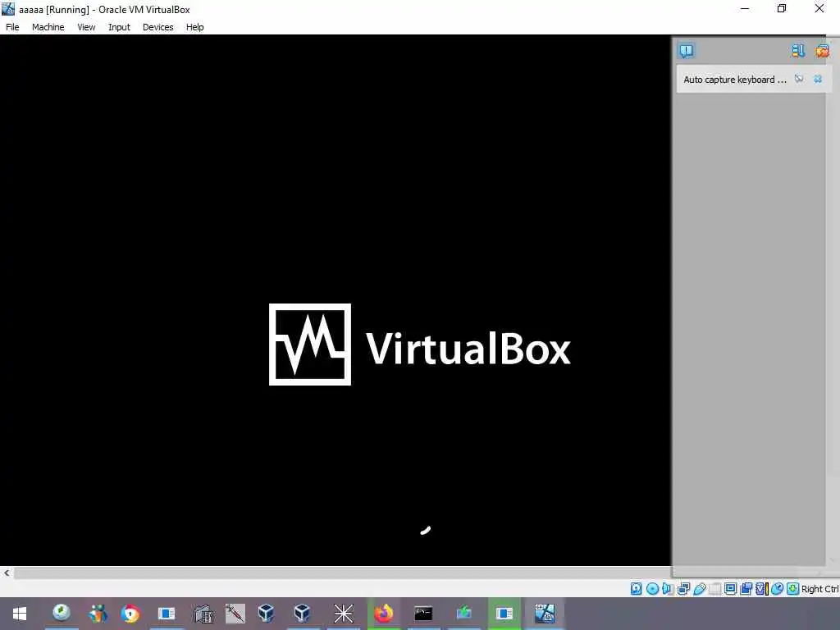
Task: Dismiss the Auto capture keyboard notification
Action: [x=818, y=80]
